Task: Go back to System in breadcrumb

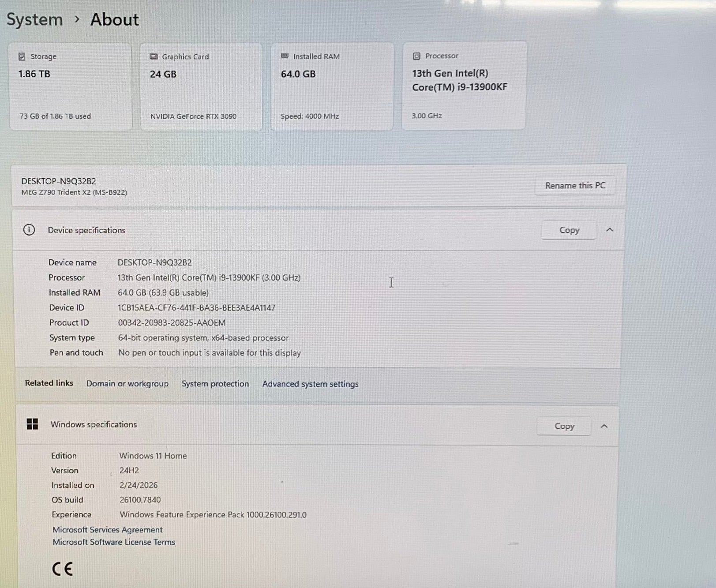Action: click(34, 20)
